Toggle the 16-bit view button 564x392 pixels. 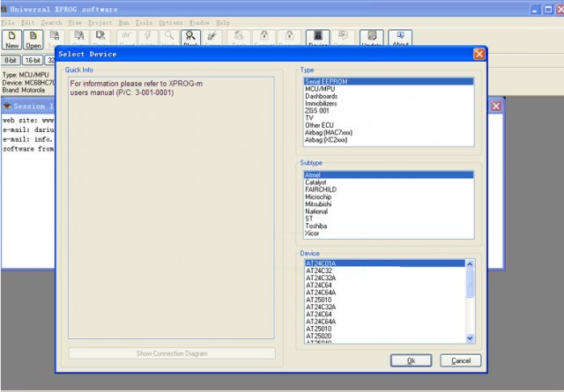(x=33, y=60)
